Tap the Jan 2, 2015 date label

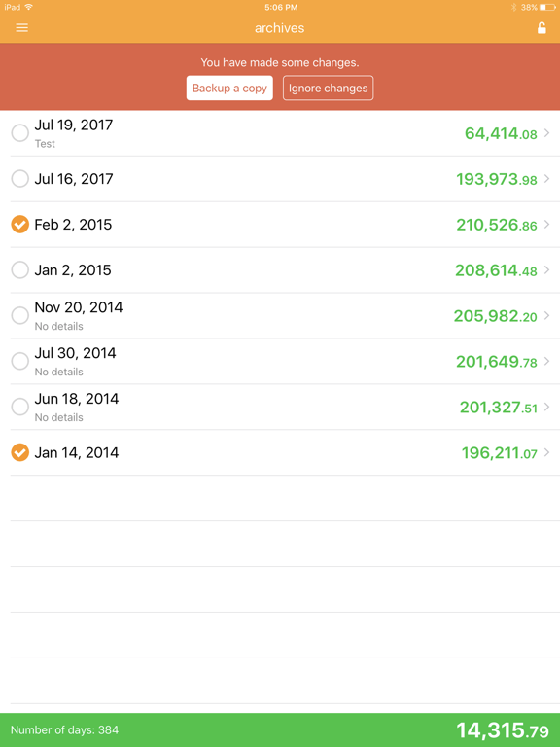pyautogui.click(x=72, y=270)
